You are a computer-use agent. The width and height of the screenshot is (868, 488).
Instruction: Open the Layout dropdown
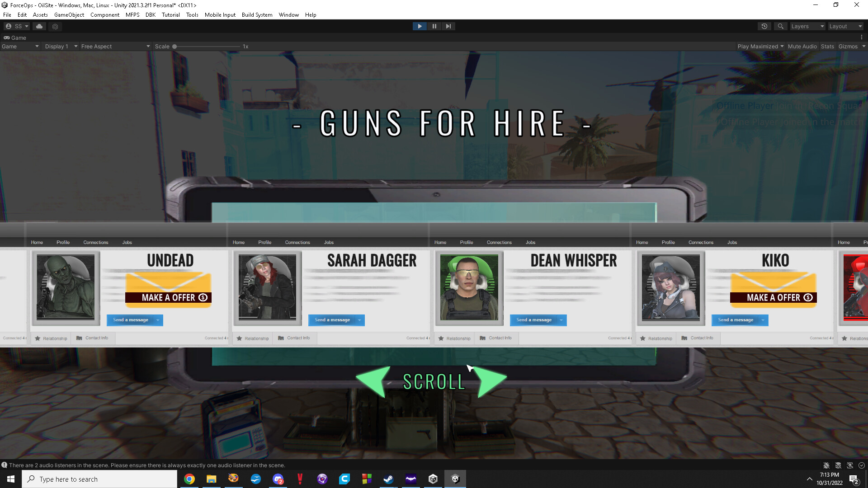(845, 26)
